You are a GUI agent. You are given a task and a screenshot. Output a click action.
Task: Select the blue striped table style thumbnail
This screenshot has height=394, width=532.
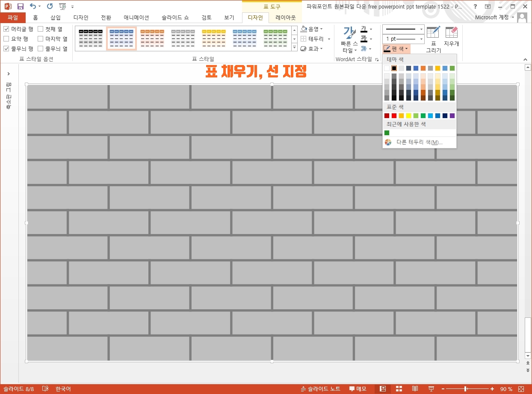(x=121, y=38)
